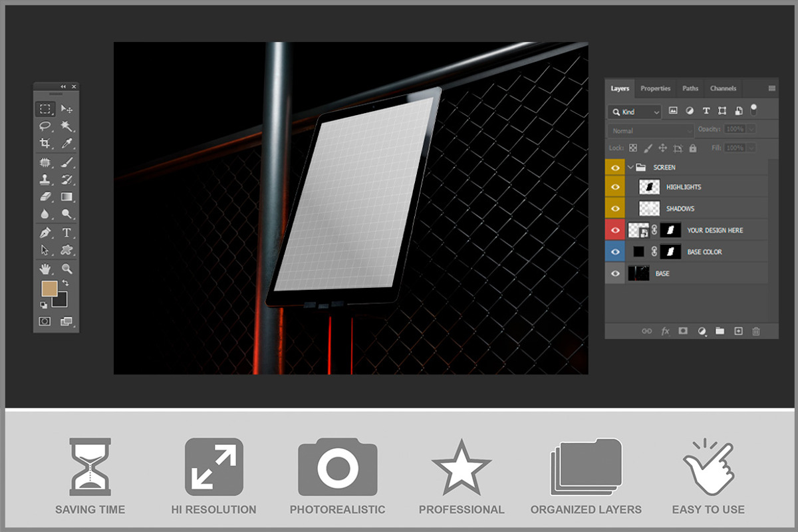
Task: Filter for type layers
Action: pyautogui.click(x=706, y=111)
